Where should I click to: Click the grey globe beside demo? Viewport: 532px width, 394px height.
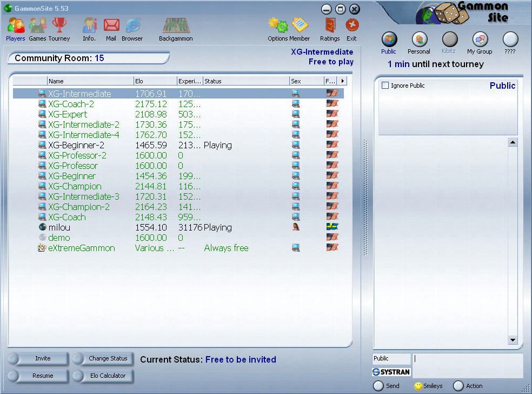(x=42, y=237)
